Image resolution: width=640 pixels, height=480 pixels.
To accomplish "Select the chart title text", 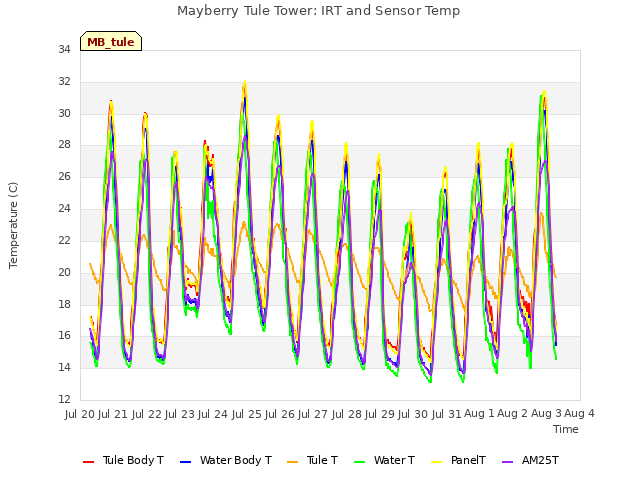I will tap(318, 11).
